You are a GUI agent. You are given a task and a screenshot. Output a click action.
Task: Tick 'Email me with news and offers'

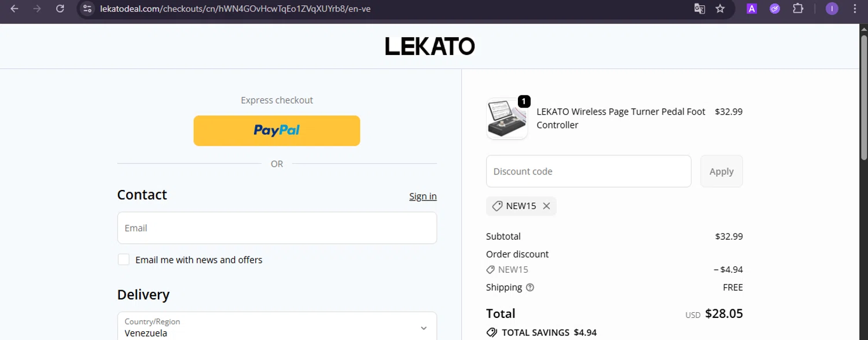[124, 259]
